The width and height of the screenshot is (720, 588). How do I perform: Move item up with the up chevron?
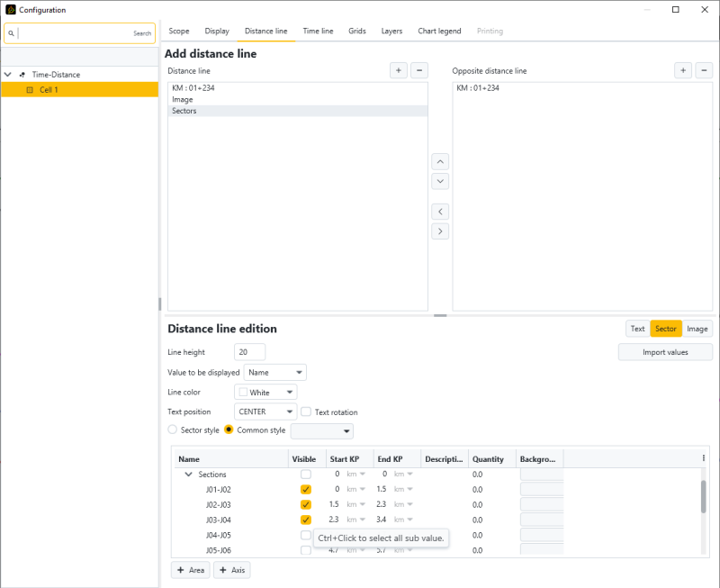point(440,162)
